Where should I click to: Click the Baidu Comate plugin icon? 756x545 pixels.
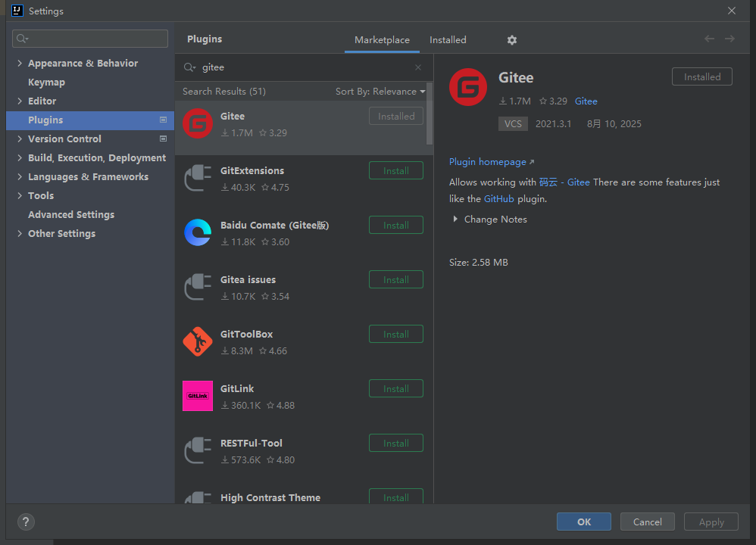click(x=198, y=232)
